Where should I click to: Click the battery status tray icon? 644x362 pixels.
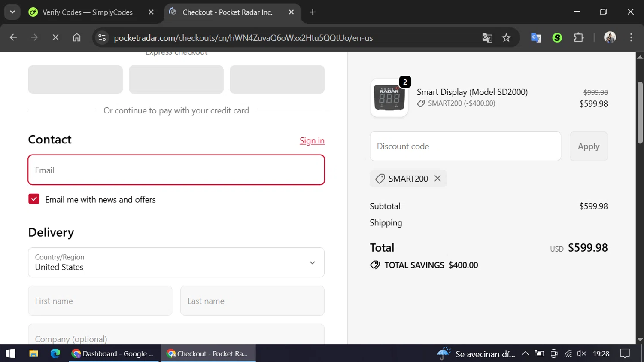(x=540, y=354)
